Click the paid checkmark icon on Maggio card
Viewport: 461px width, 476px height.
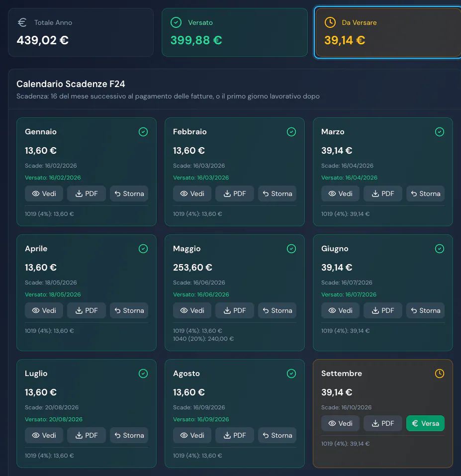[x=291, y=249]
